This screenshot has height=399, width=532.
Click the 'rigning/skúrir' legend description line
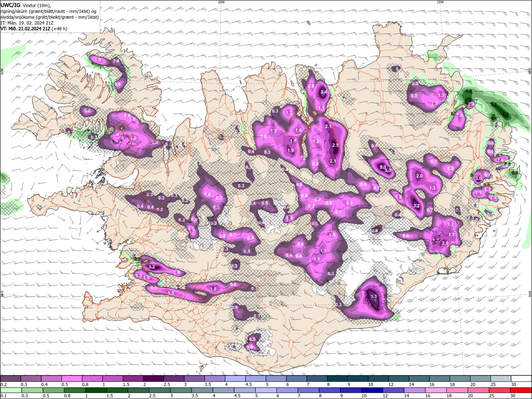tap(48, 11)
